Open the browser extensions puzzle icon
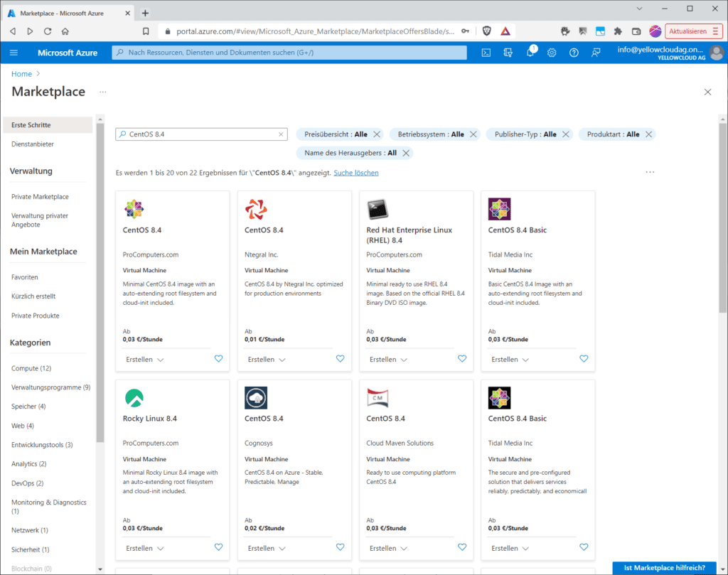The height and width of the screenshot is (575, 728). [618, 31]
